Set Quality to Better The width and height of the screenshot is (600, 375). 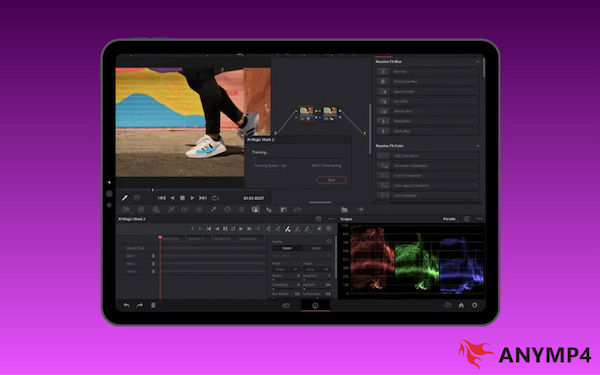[x=316, y=248]
